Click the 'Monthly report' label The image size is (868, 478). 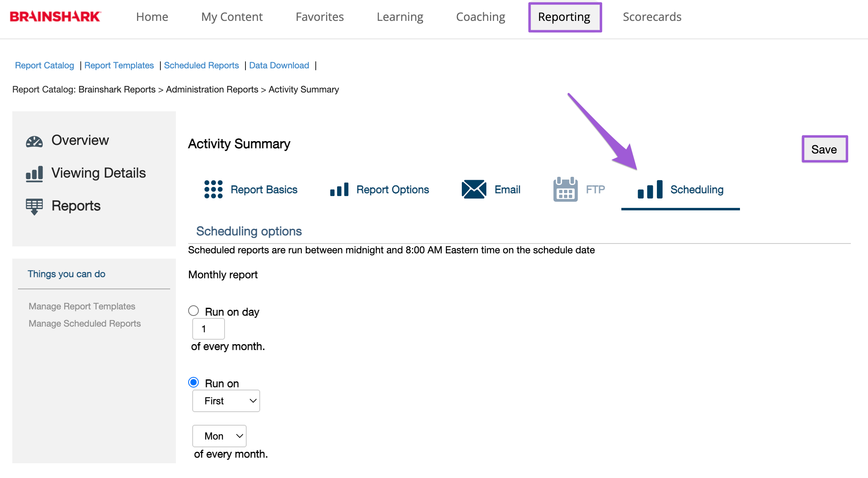click(x=223, y=275)
